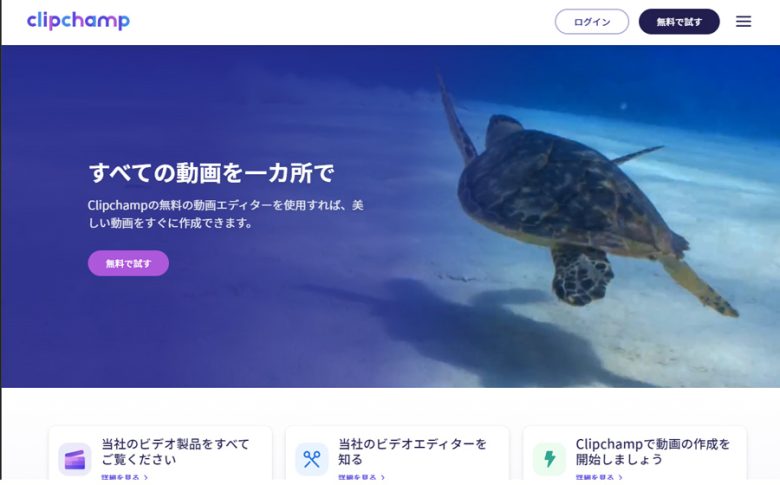Open Clipchampで動画の作成を開始しましょう card title
Viewport: 780px width, 485px height.
pyautogui.click(x=653, y=451)
